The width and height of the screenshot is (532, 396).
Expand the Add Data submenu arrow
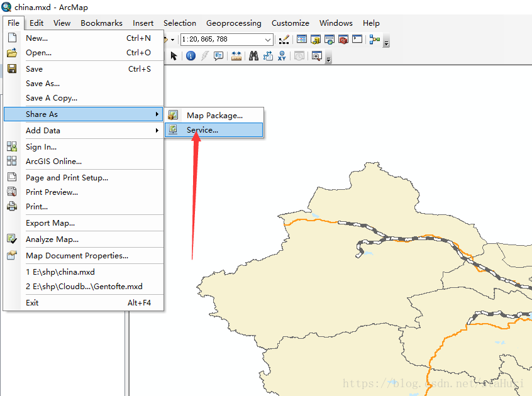(157, 131)
